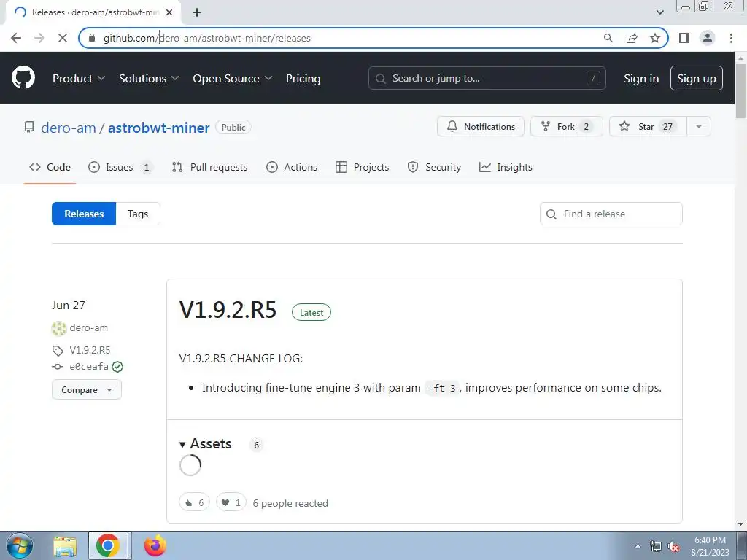Expand the Open Source menu

(x=233, y=79)
